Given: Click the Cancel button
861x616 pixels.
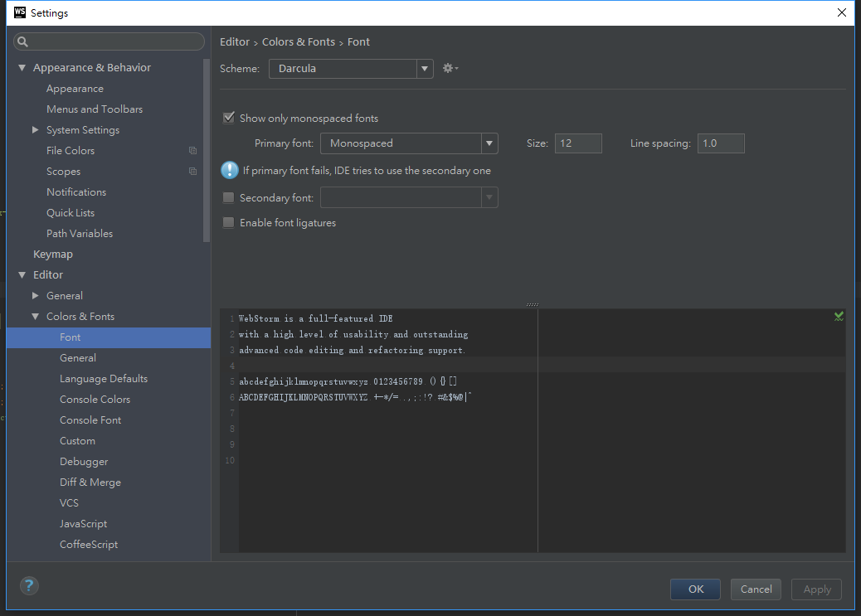Looking at the screenshot, I should pos(756,589).
